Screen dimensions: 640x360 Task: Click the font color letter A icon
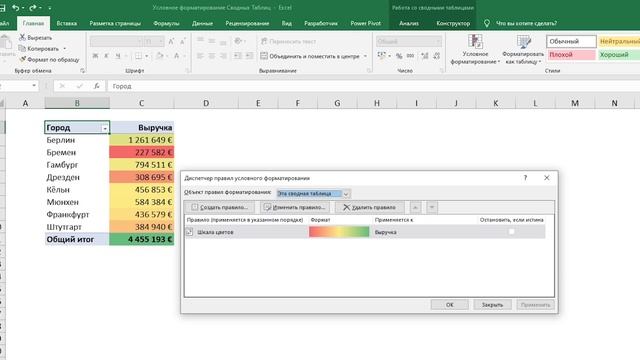(x=177, y=56)
